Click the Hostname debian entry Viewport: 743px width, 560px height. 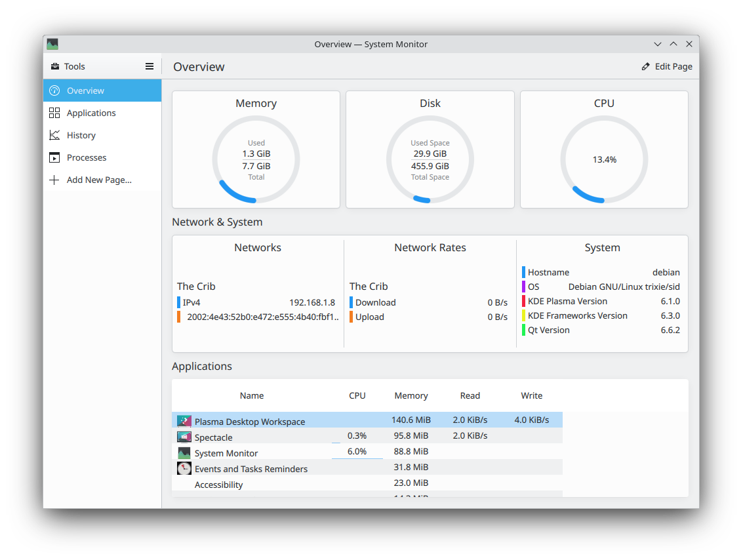601,272
